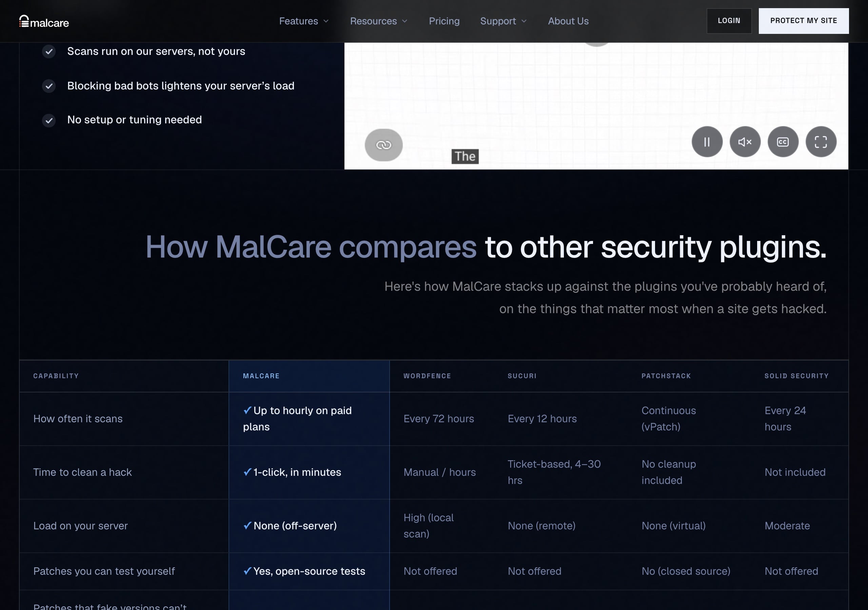Screen dimensions: 868x610
Task: Click 'How often it scans' row label
Action: point(78,419)
